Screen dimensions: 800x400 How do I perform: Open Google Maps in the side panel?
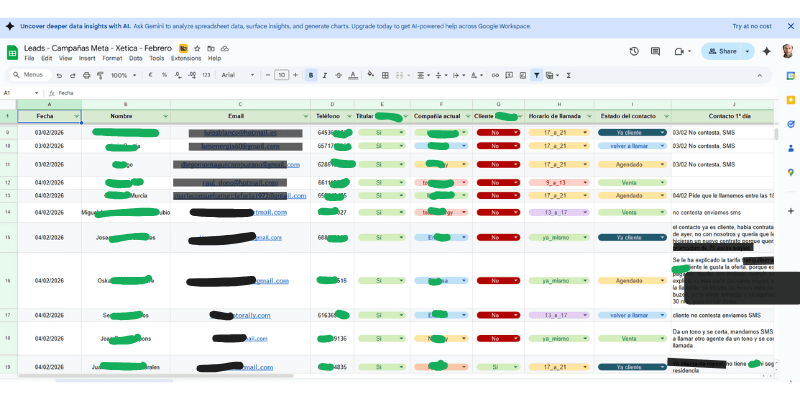coord(790,172)
